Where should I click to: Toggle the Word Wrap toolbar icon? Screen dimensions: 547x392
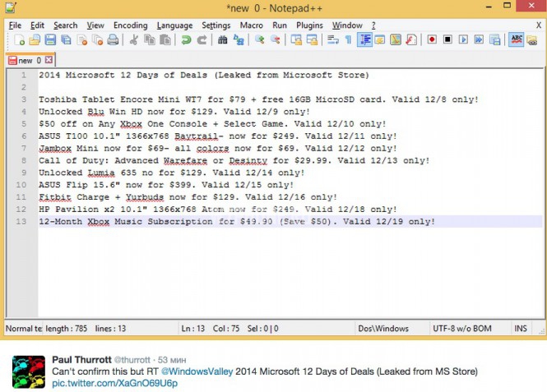point(333,40)
